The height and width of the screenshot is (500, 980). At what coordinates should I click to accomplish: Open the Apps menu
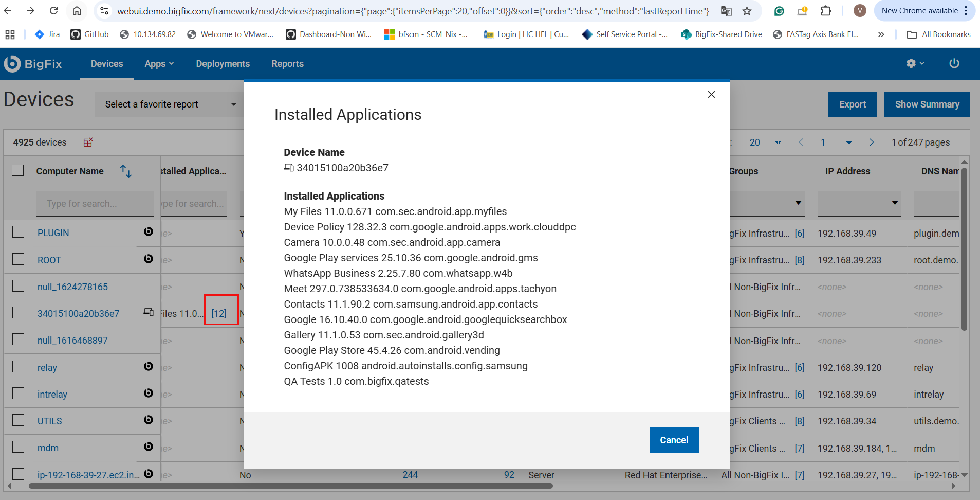159,64
